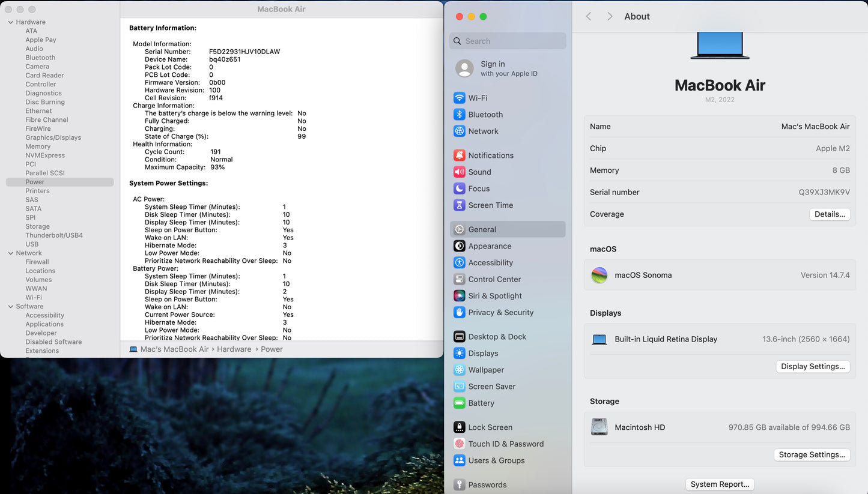Image resolution: width=868 pixels, height=494 pixels.
Task: Open Passwords key icon in Settings
Action: click(460, 484)
